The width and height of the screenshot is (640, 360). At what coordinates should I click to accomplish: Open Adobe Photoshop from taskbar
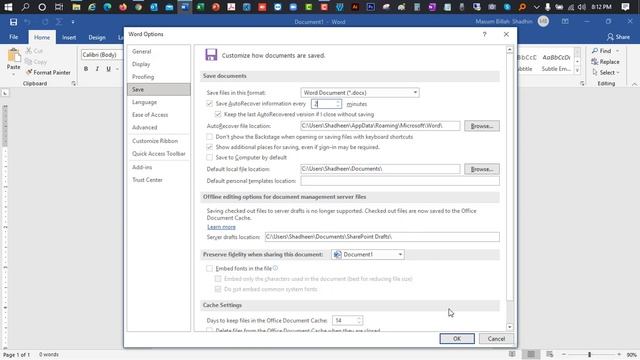tap(371, 7)
